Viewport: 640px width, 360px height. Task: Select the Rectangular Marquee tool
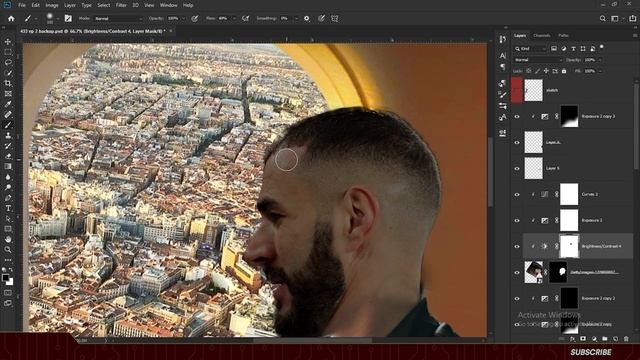(x=8, y=52)
